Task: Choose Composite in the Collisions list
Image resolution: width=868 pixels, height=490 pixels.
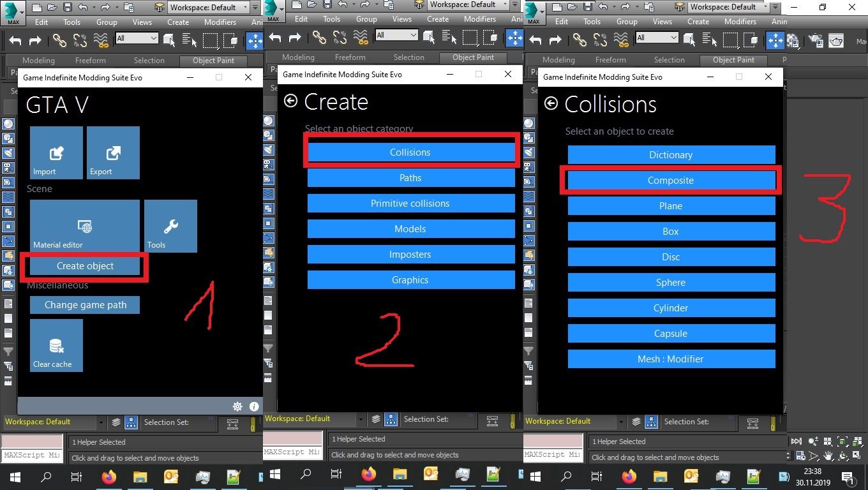Action: 671,181
